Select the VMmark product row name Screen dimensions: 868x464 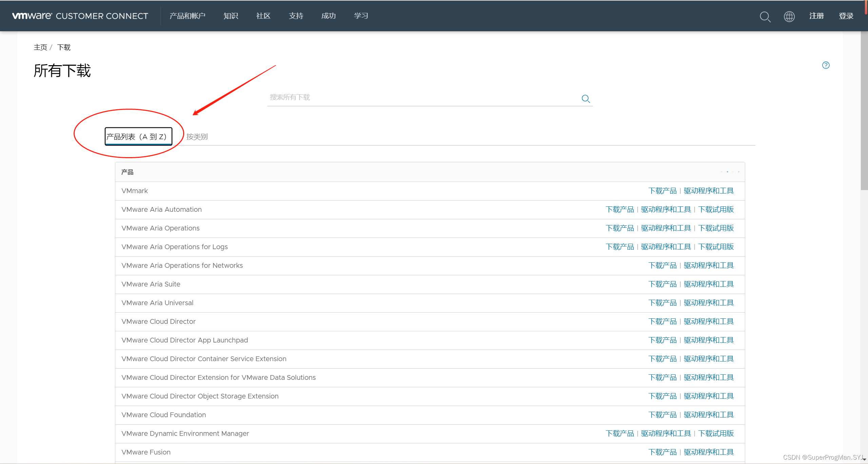pyautogui.click(x=135, y=191)
